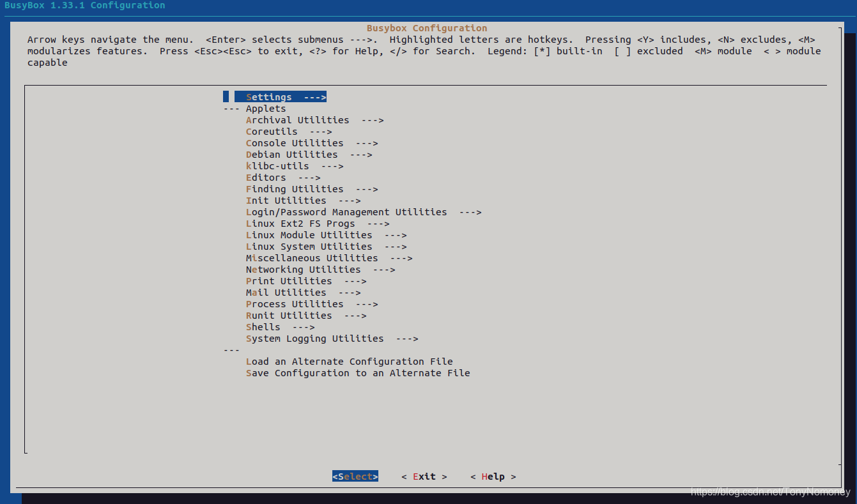Image resolution: width=857 pixels, height=504 pixels.
Task: Expand the Archival Utilities submenu
Action: click(x=297, y=119)
